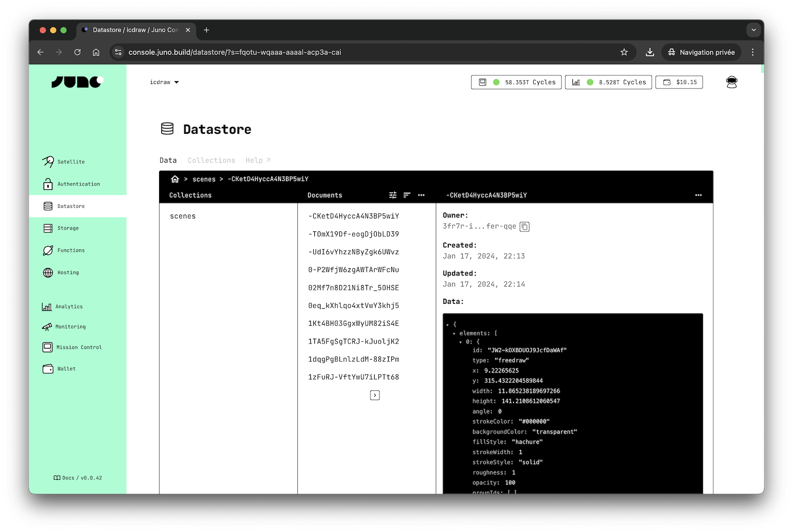Switch to the Collections tab
The width and height of the screenshot is (793, 532).
pos(211,160)
